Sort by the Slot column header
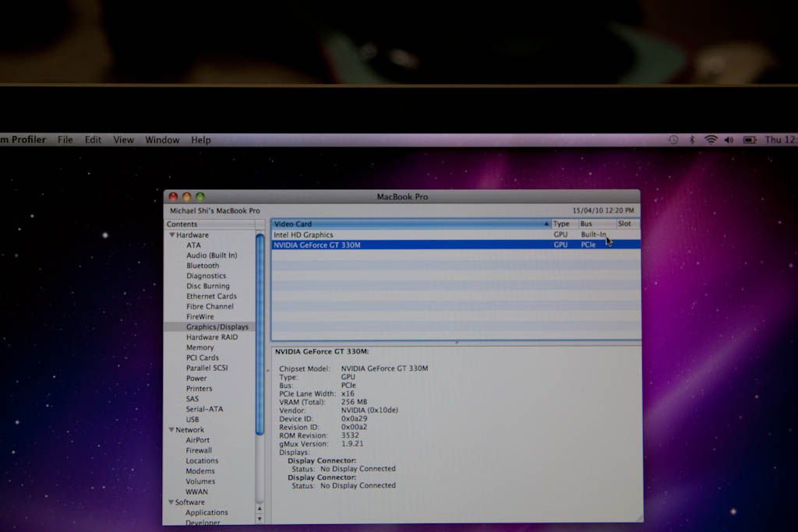798x532 pixels. click(628, 224)
